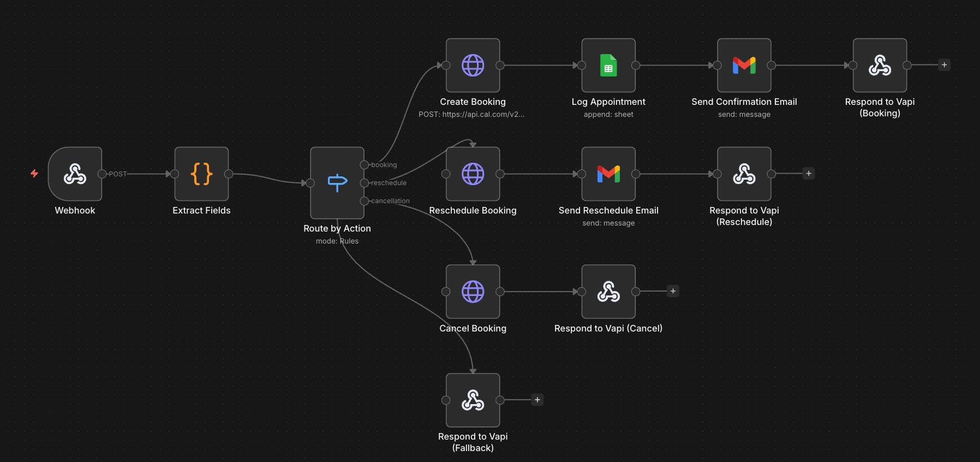
Task: Click the Respond to Vapi (Reschedule) node
Action: click(x=744, y=174)
